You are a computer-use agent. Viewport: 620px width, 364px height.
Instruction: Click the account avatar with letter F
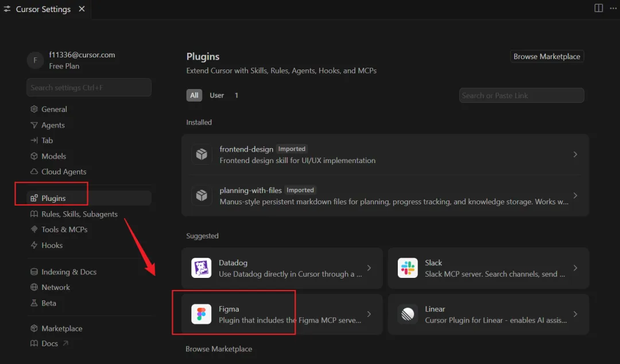tap(35, 60)
